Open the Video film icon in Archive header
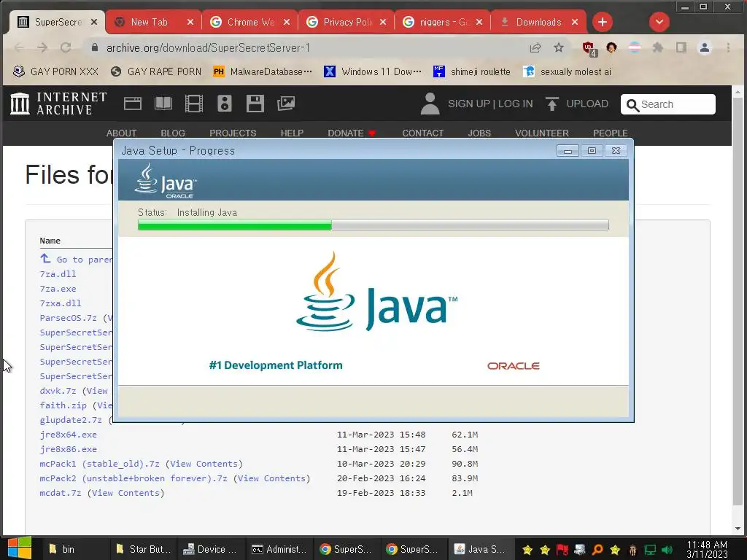The width and height of the screenshot is (747, 560). [x=194, y=104]
